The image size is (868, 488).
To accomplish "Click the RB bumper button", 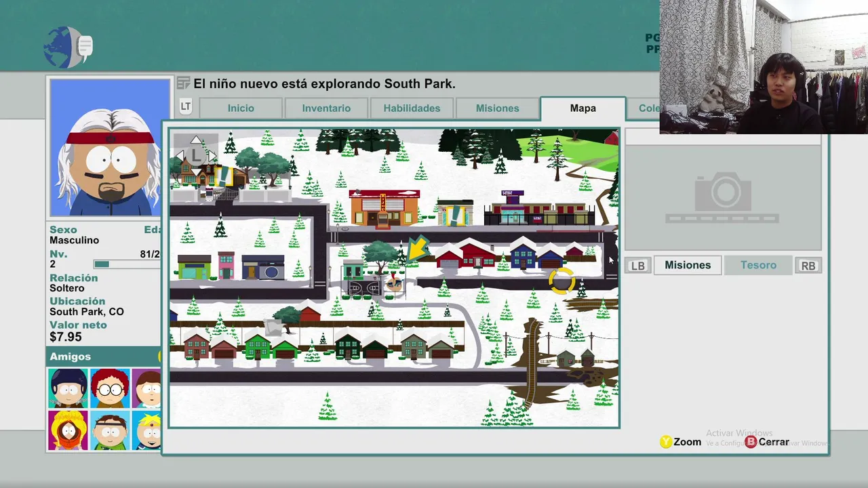I will 808,266.
